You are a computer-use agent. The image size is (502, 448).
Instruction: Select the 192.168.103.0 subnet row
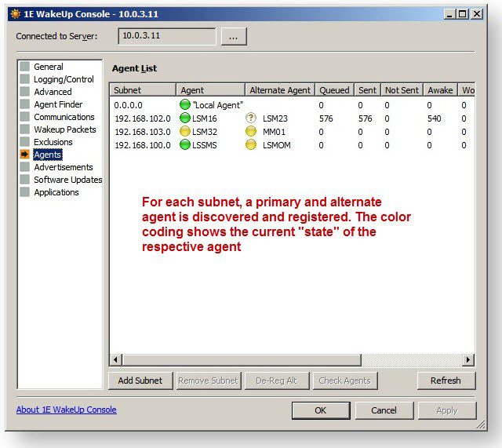[292, 132]
